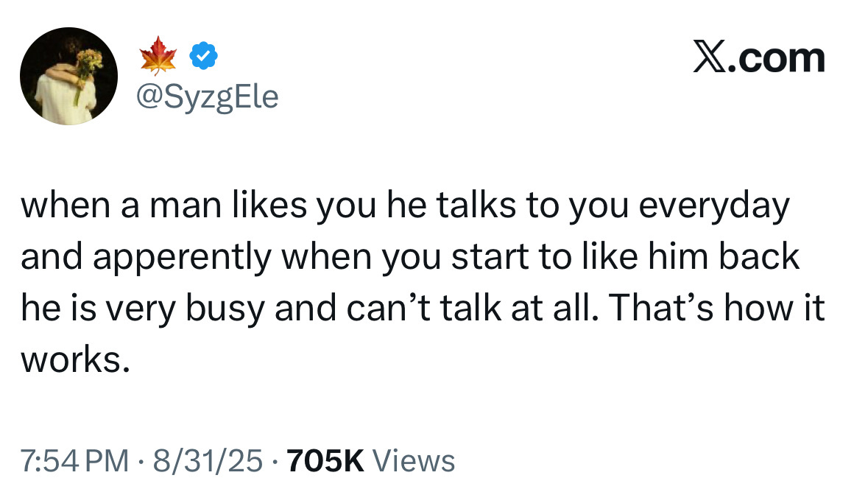Click the "Views" label
This screenshot has height=492, width=868.
[414, 460]
